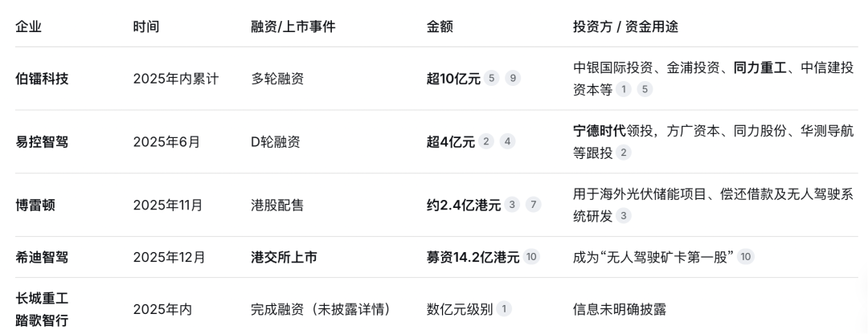Open citation 10 next to 募资14.2亿港元
Viewport: 868px width, 334px height.
click(x=531, y=257)
